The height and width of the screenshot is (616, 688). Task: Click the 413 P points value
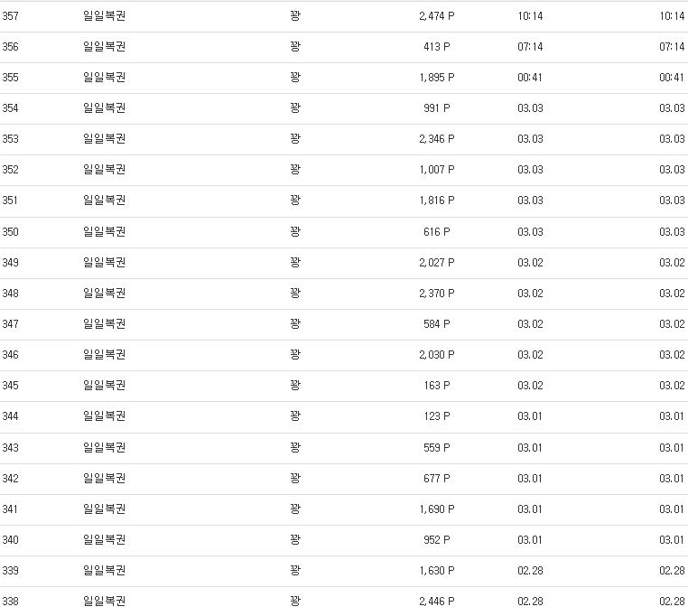coord(437,47)
